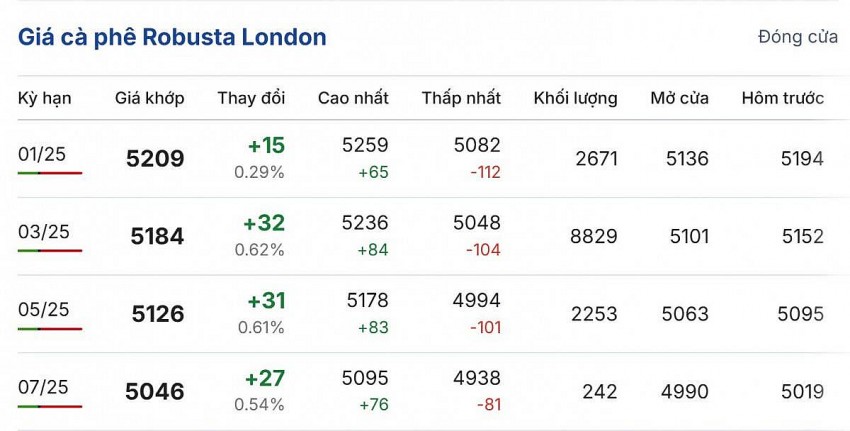Click the Hôm trước column header
Screen dimensions: 850x431
pyautogui.click(x=782, y=98)
